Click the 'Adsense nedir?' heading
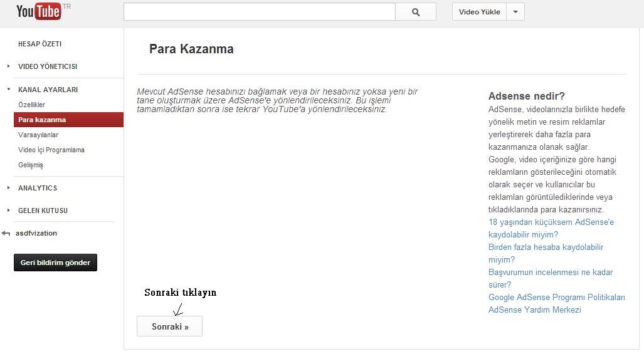 coord(527,96)
